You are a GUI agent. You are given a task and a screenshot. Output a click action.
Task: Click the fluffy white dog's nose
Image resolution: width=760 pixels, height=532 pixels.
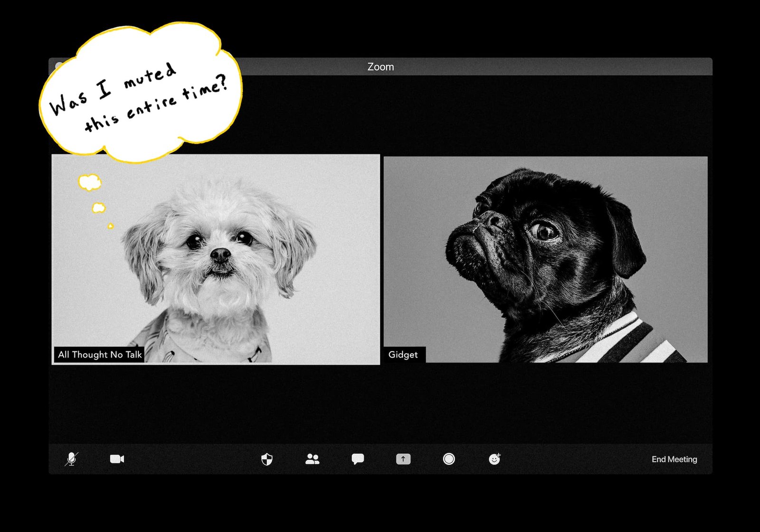click(x=220, y=254)
